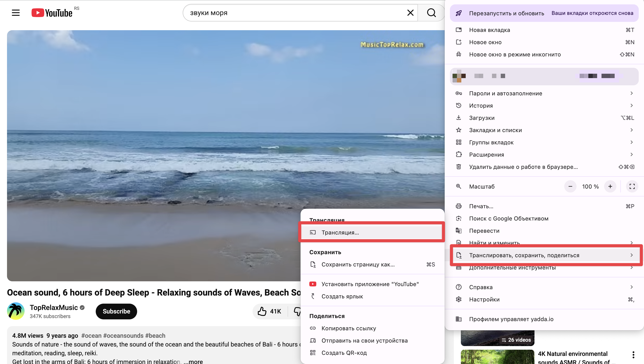Click the fullscreen icon next to zoom
This screenshot has height=364, width=644.
[x=632, y=187]
